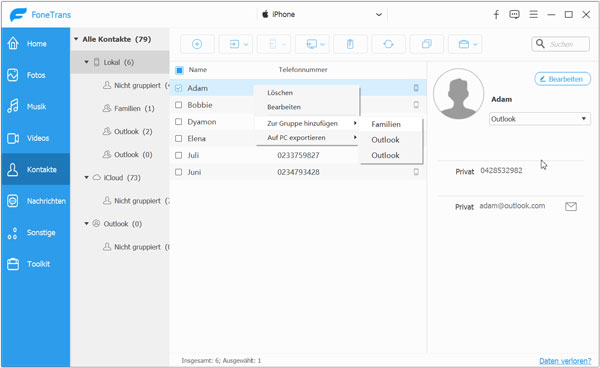Check the Elena contact checkbox
Image resolution: width=600 pixels, height=368 pixels.
click(x=178, y=138)
